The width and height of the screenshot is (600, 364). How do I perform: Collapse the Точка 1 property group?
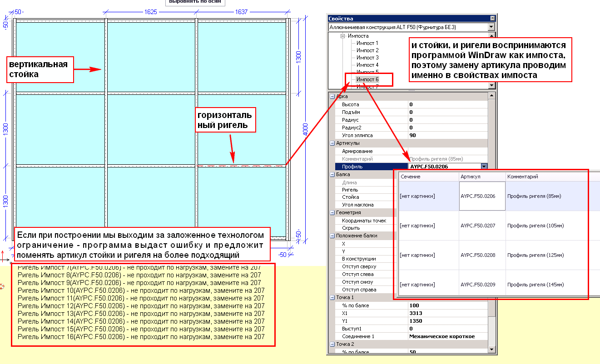click(332, 297)
